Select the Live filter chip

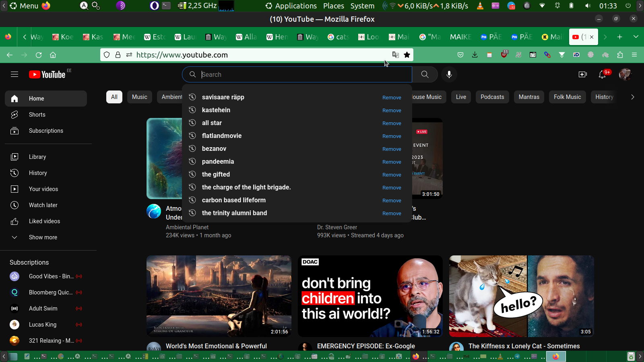[461, 97]
